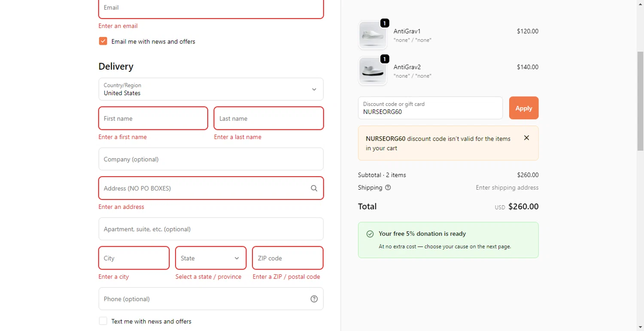Click the page vertical scrollbar thumb

click(640, 101)
